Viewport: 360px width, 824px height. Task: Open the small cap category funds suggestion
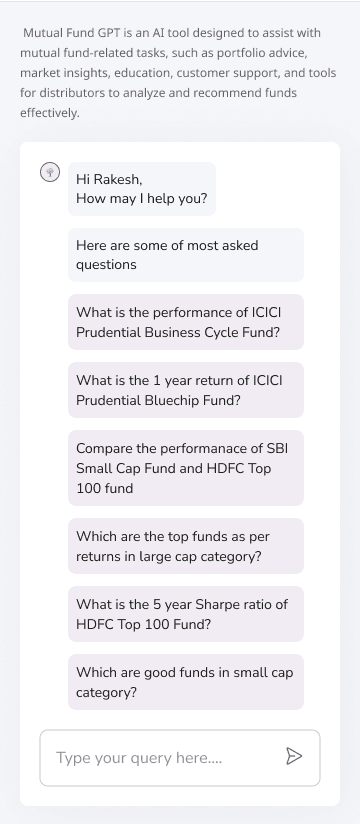pyautogui.click(x=186, y=682)
